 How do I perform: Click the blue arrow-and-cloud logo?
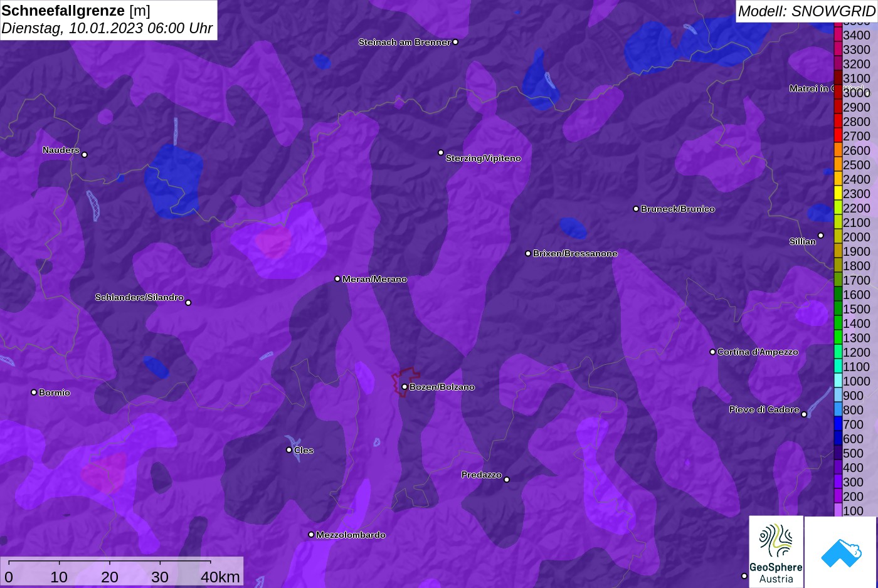click(841, 552)
